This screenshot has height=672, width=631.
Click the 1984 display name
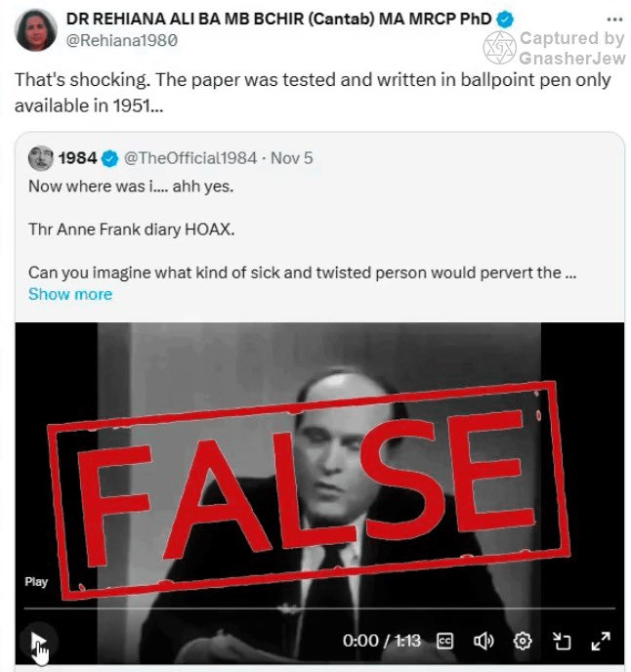point(77,158)
